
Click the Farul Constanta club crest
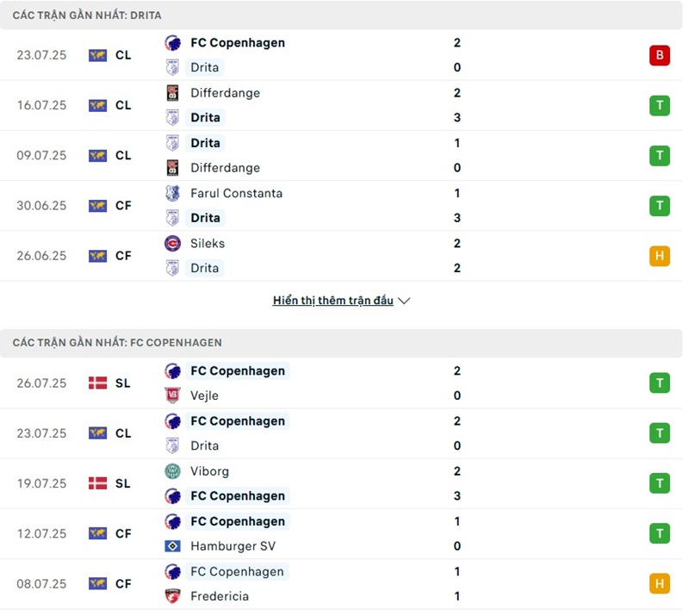[172, 193]
